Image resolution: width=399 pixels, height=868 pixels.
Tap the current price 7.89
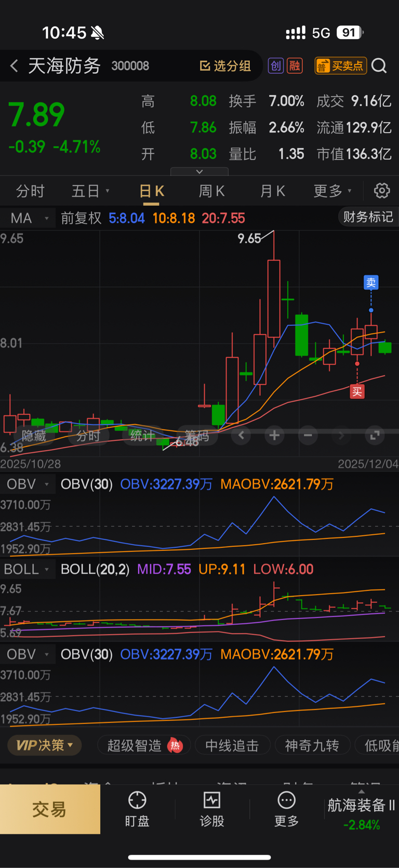tap(36, 115)
